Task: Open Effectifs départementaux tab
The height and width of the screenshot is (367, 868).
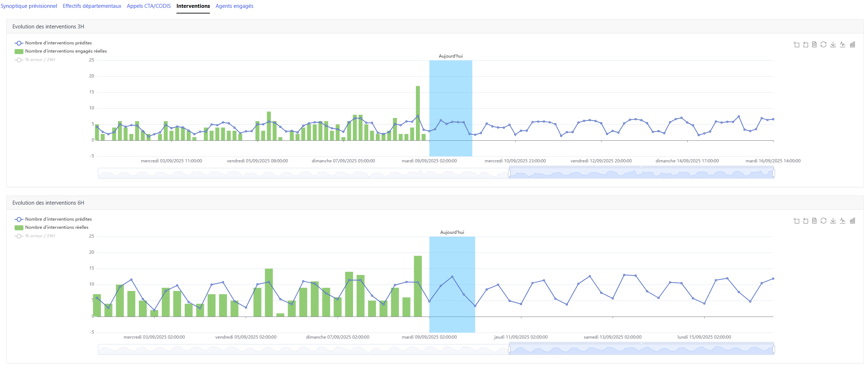Action: pos(92,6)
